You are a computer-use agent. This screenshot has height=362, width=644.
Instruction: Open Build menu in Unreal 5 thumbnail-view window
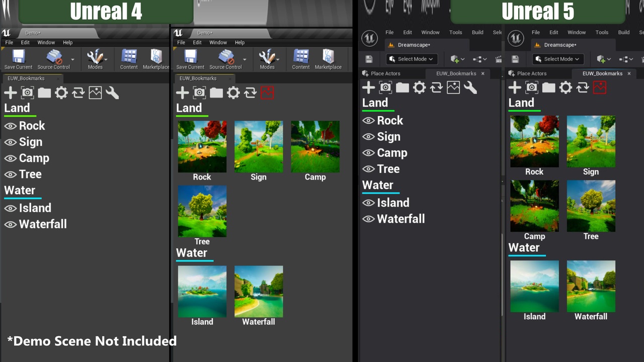click(624, 32)
